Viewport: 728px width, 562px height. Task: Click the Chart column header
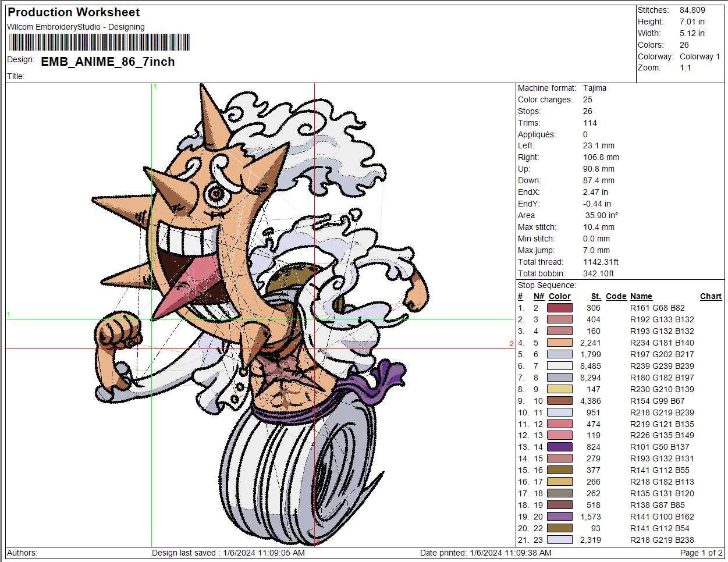coord(711,296)
